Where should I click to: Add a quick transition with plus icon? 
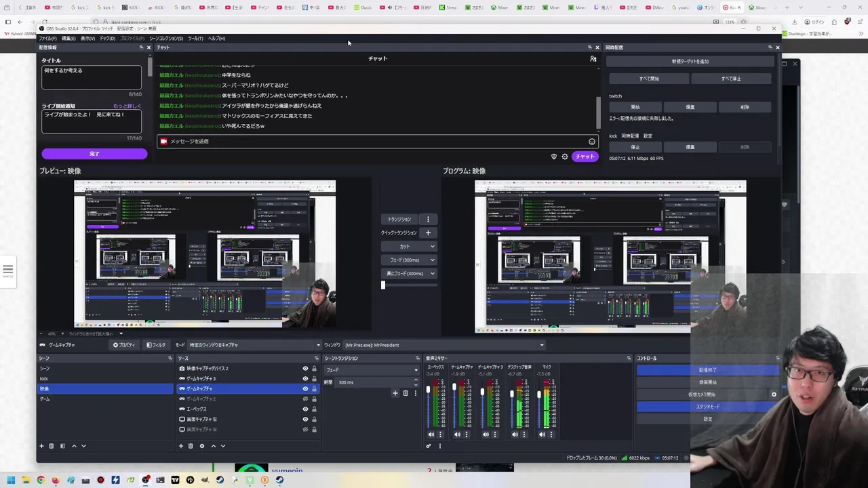click(428, 232)
